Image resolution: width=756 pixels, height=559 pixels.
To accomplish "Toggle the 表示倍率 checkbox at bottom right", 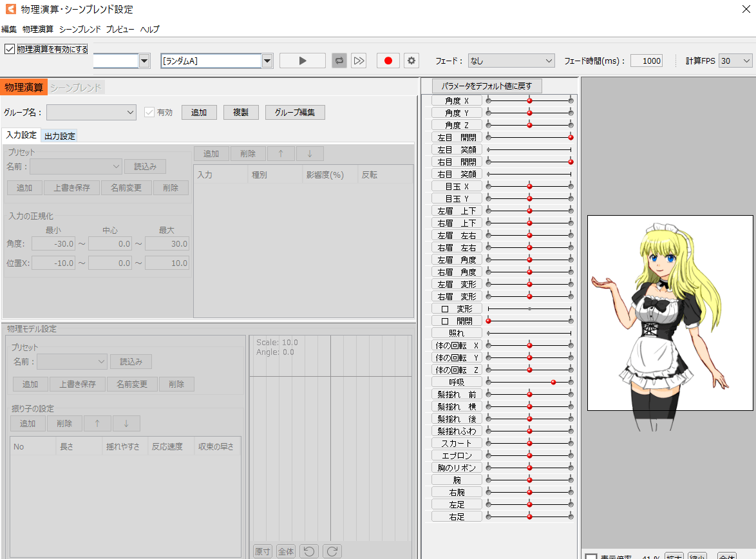I will (x=591, y=556).
